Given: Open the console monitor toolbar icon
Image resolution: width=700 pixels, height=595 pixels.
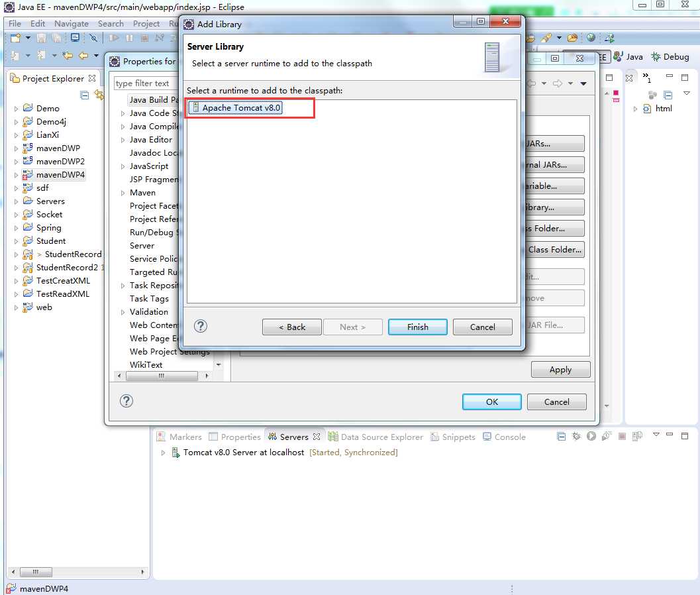Looking at the screenshot, I should point(75,38).
